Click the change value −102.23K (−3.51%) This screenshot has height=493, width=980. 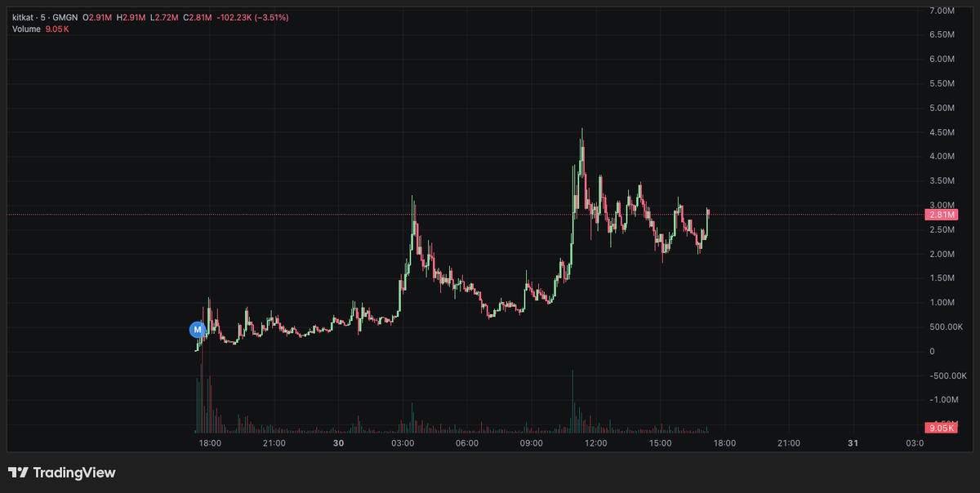click(x=253, y=17)
